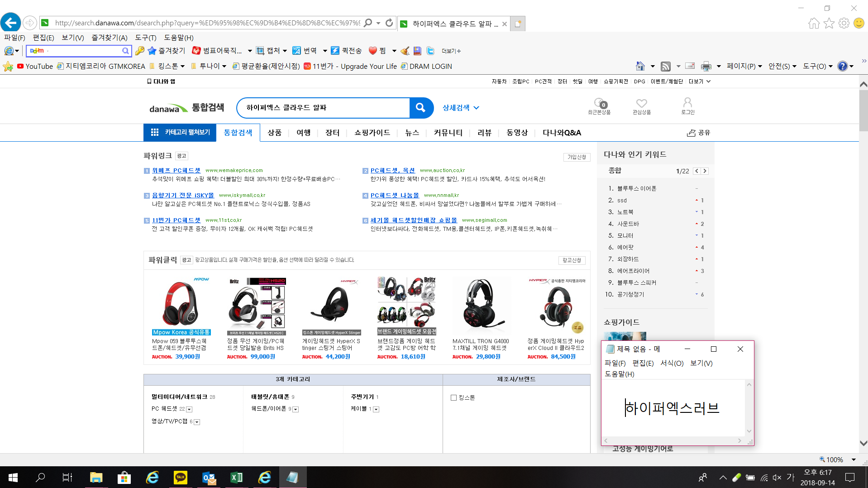The height and width of the screenshot is (488, 868).
Task: Open the 킹스톤 favorites folder dropdown
Action: [x=167, y=66]
